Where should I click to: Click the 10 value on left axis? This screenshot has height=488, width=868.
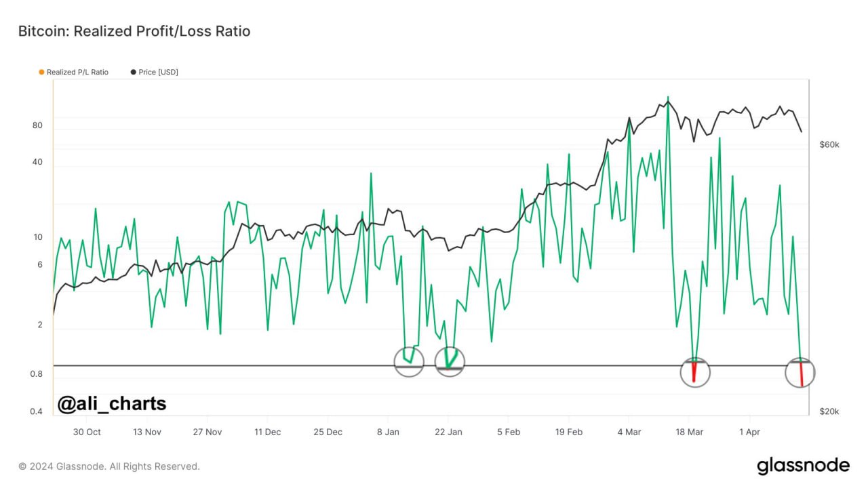[37, 237]
